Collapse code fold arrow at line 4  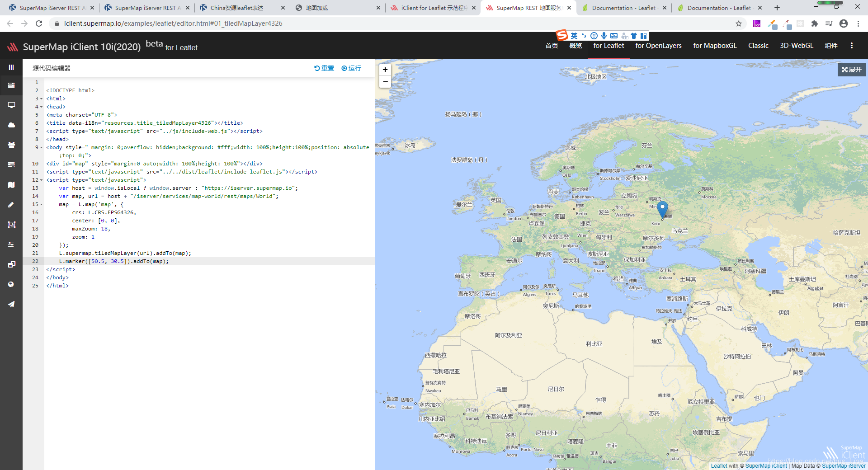[x=42, y=107]
